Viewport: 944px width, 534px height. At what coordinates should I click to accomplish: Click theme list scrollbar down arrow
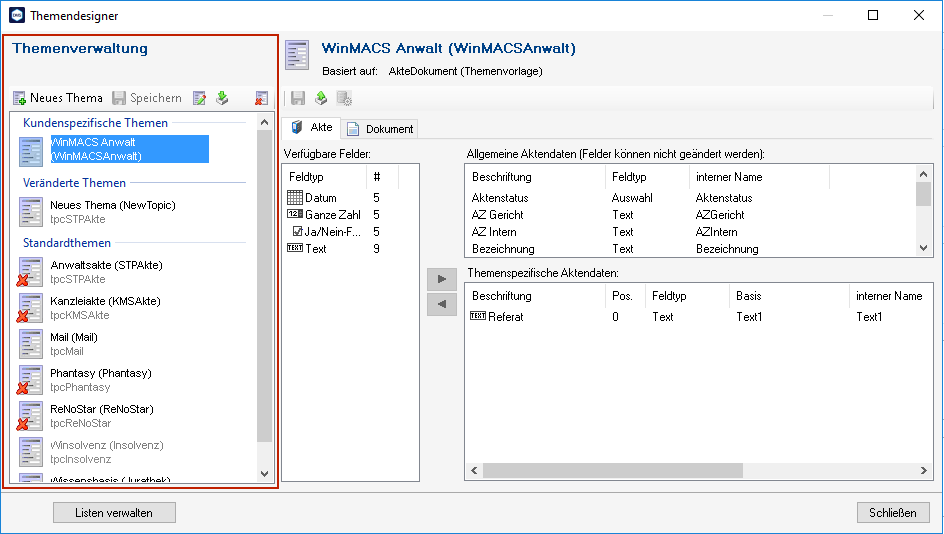264,474
